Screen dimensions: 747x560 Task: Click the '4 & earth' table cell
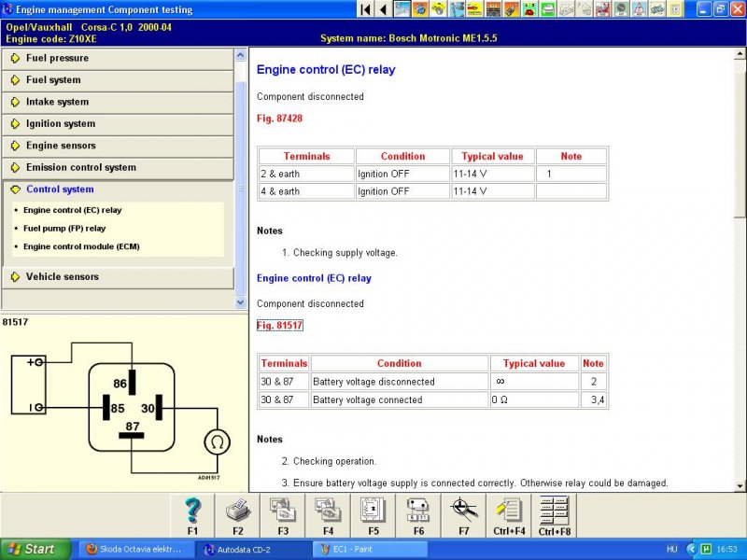pos(306,191)
